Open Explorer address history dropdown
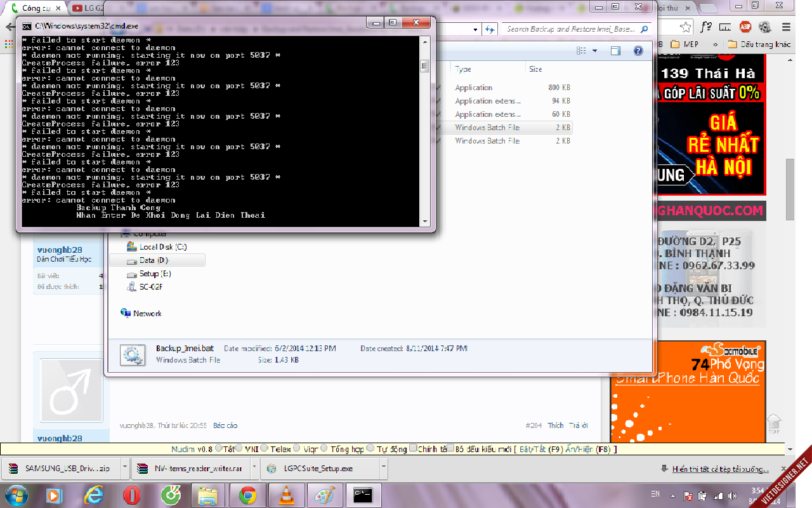812x508 pixels. click(476, 29)
